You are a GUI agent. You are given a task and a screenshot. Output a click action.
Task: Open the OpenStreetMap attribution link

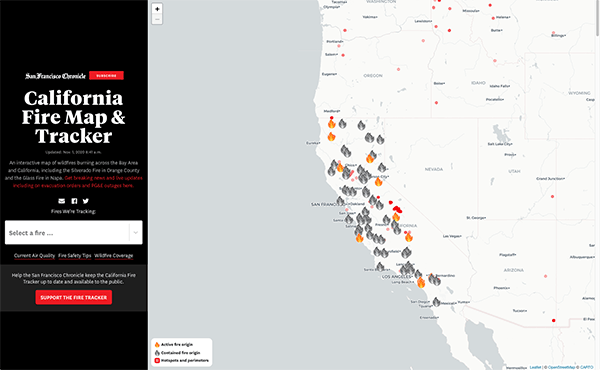coord(561,367)
